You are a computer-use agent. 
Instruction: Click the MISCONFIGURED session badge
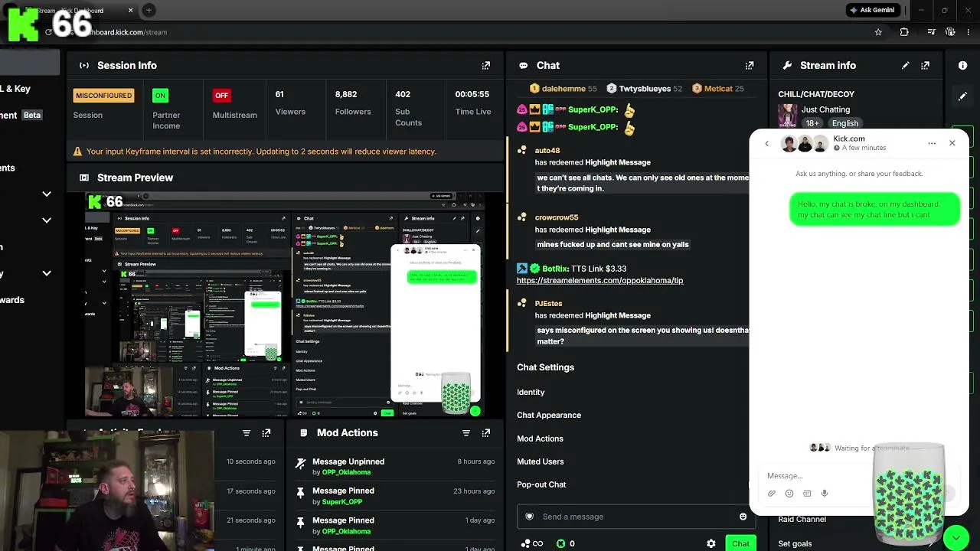point(103,96)
